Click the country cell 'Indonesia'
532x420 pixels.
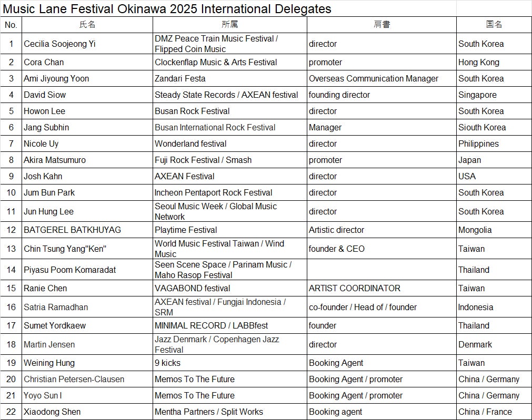point(494,307)
